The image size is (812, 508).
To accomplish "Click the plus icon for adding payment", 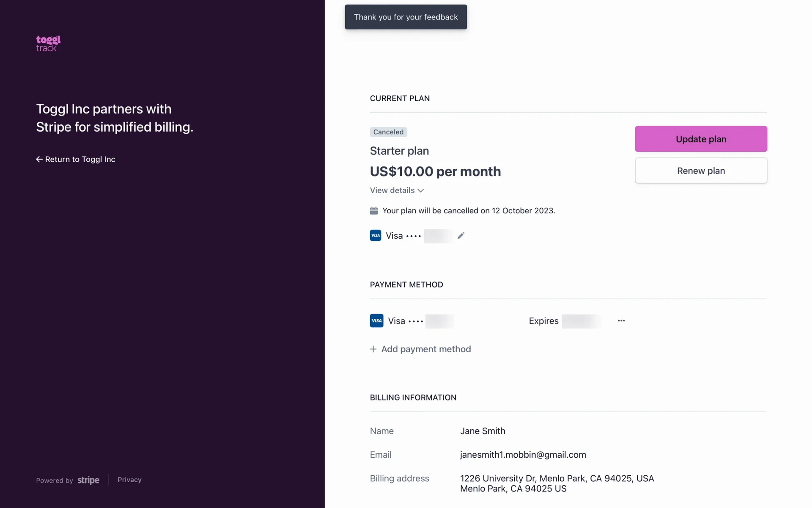I will tap(373, 349).
